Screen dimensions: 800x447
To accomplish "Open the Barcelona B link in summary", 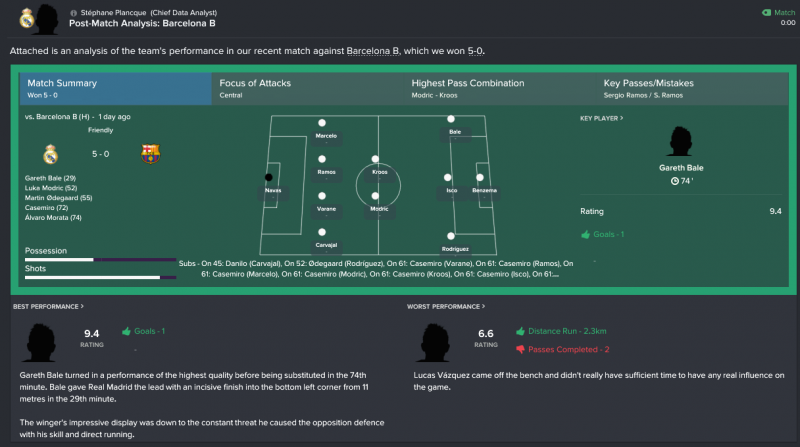I will point(372,51).
